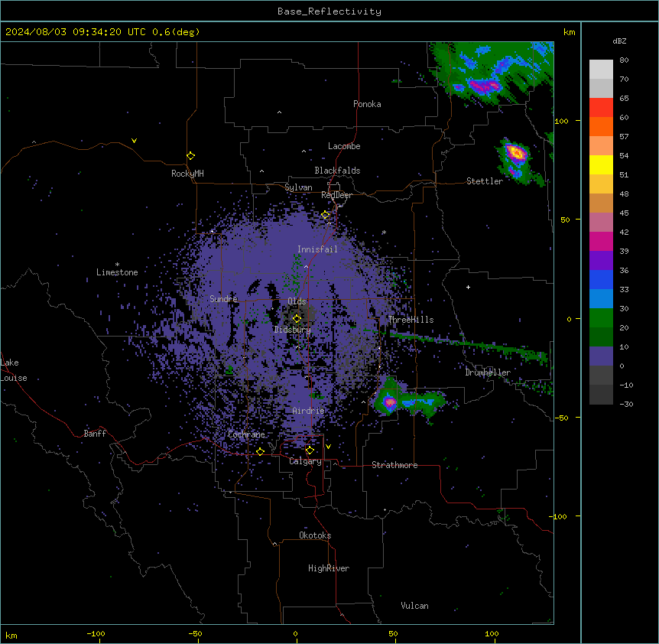Pick the royal blue 36-33 dBZ swatch
This screenshot has height=644, width=659.
click(x=601, y=279)
